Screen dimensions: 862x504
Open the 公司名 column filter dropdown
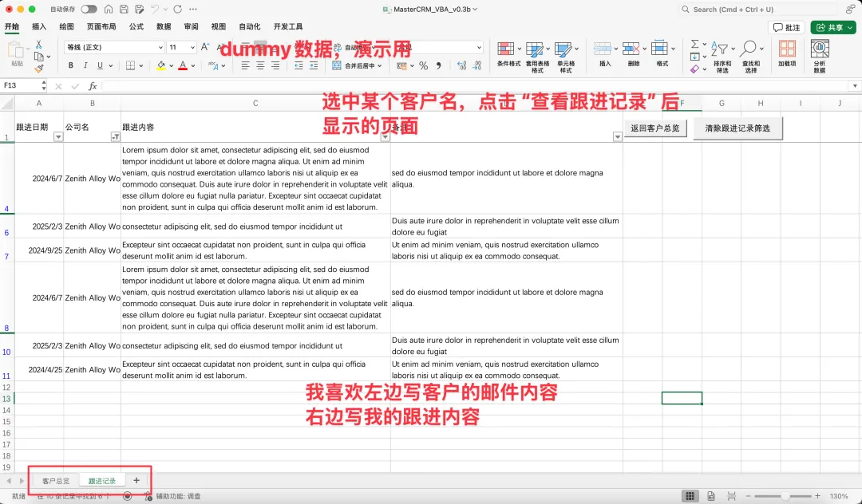click(116, 136)
